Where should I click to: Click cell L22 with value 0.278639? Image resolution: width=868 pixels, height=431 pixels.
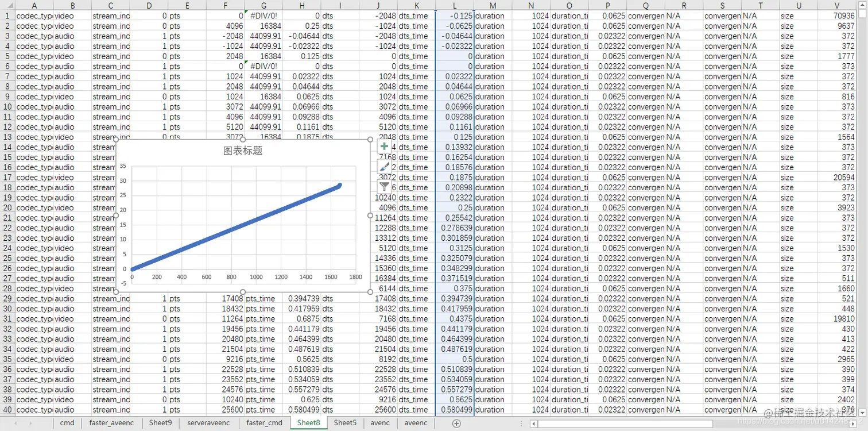click(x=455, y=228)
